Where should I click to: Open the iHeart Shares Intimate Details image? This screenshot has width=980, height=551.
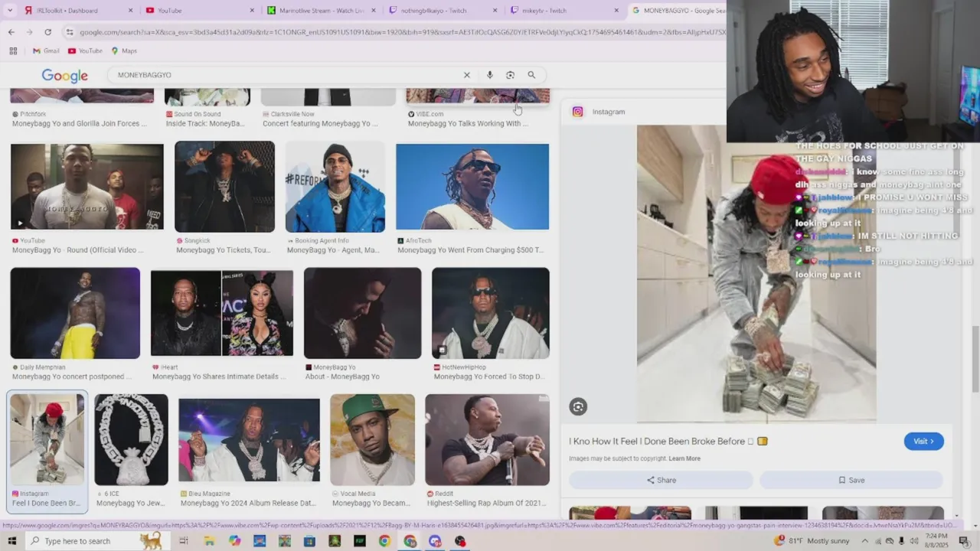click(x=222, y=313)
